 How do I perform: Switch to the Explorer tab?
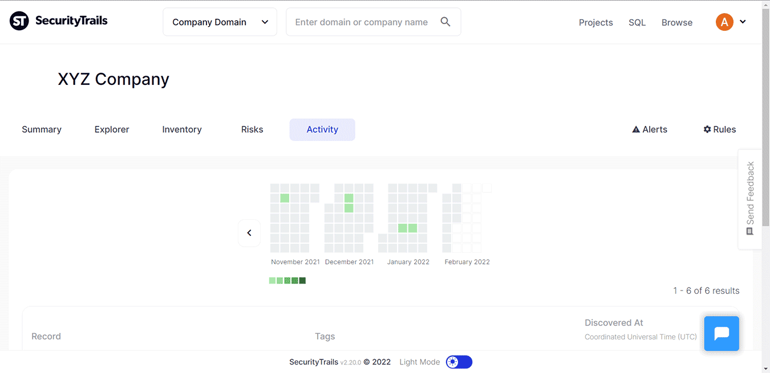click(x=111, y=130)
